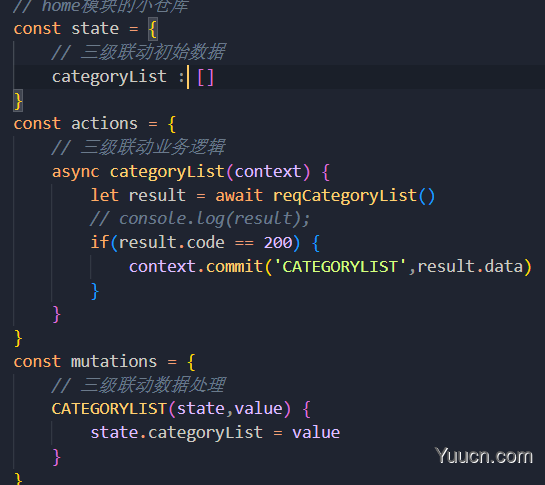Click the 'CATEGORYLIST' string literal
Viewport: 545px width, 485px height.
click(340, 267)
